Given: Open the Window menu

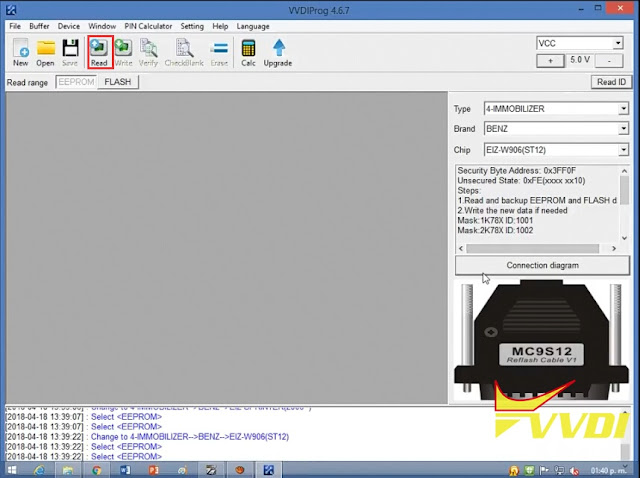Looking at the screenshot, I should 102,26.
